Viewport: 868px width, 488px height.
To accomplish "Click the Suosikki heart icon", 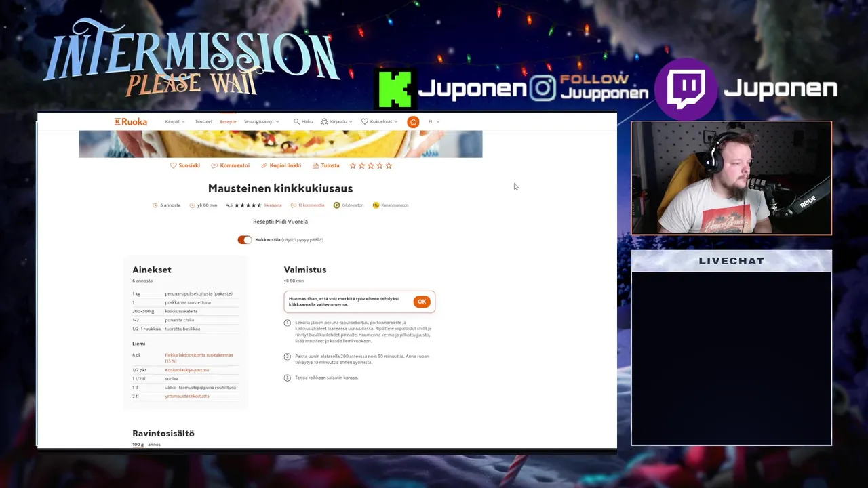I will [x=173, y=165].
